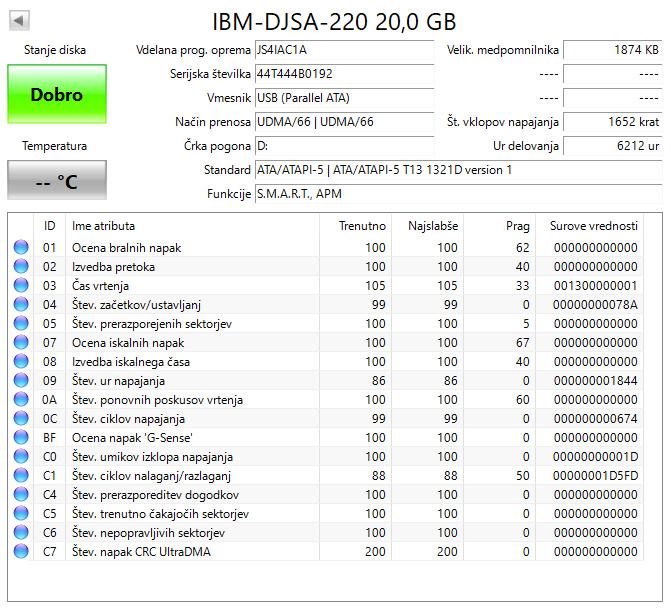Sort by the ID column header
This screenshot has height=610, width=671.
click(49, 226)
